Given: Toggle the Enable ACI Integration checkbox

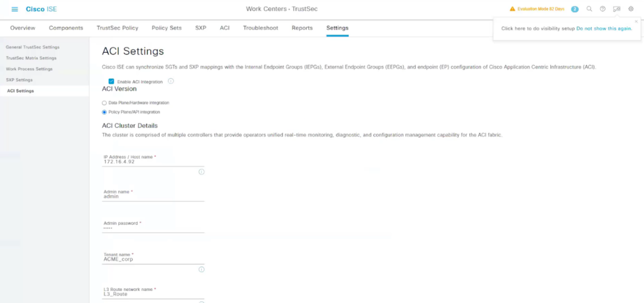Looking at the screenshot, I should tap(111, 81).
